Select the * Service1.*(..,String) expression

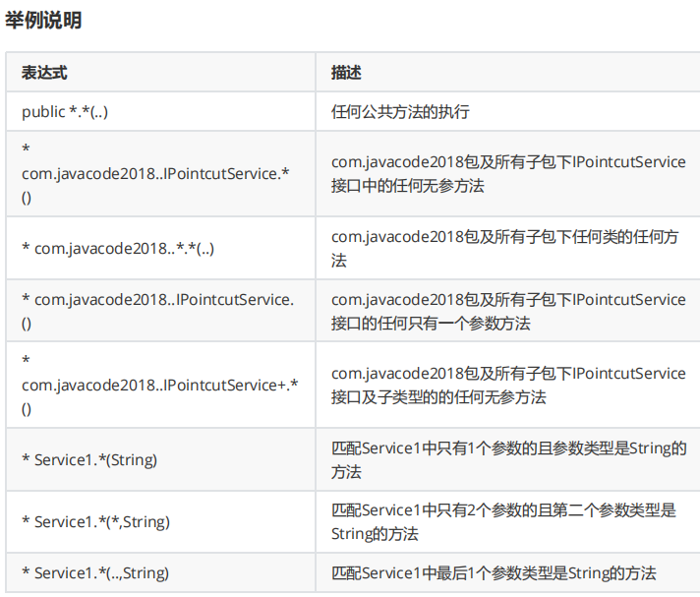[95, 572]
